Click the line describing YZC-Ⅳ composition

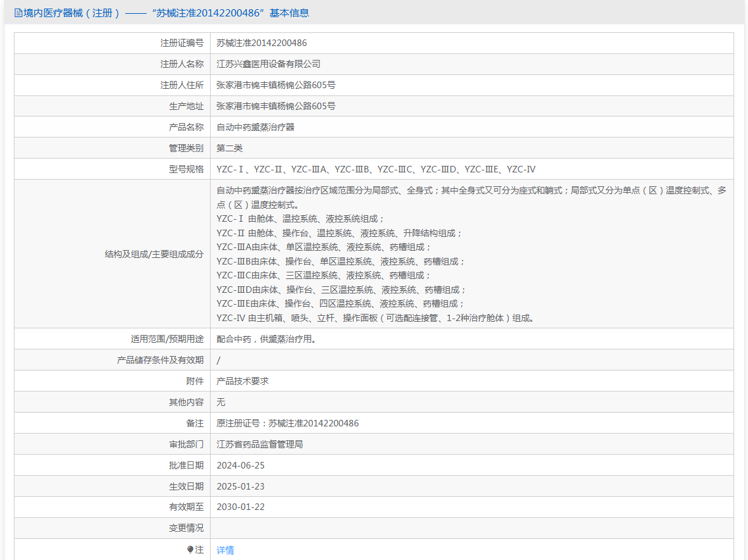click(x=376, y=318)
